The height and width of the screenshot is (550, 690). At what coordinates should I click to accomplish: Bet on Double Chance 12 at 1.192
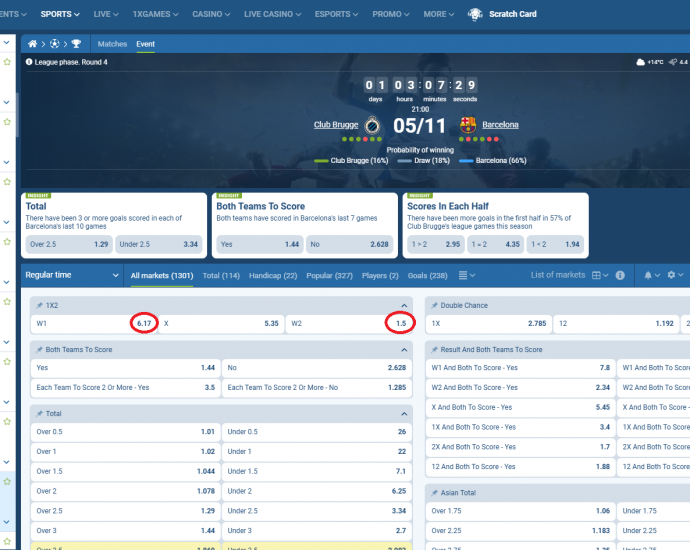click(616, 323)
